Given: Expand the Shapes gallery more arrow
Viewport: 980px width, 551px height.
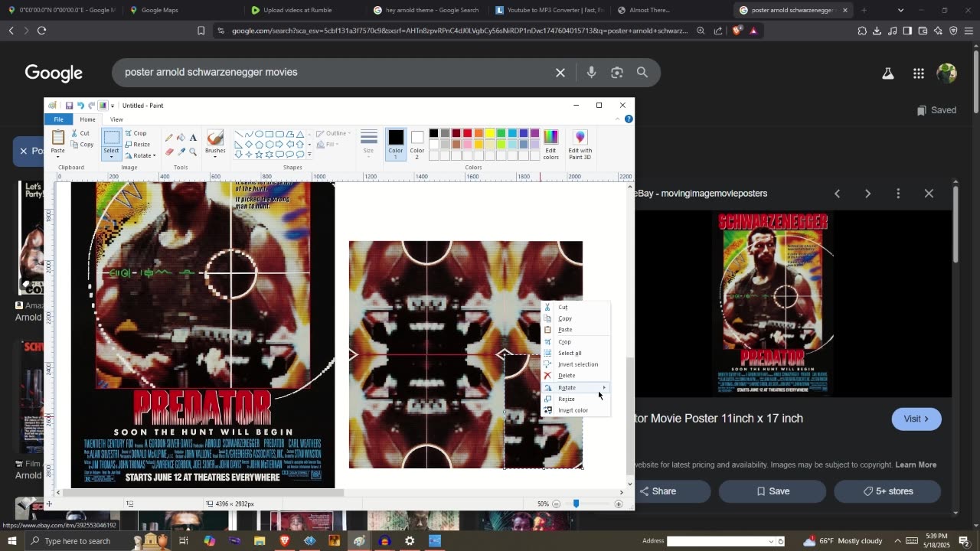Looking at the screenshot, I should (309, 155).
